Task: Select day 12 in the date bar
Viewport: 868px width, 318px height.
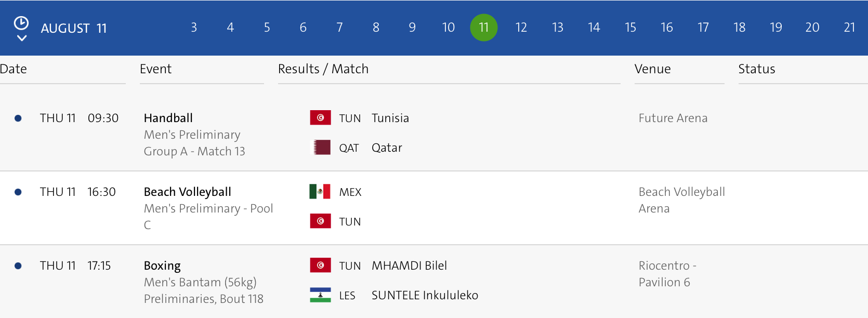Action: [521, 28]
